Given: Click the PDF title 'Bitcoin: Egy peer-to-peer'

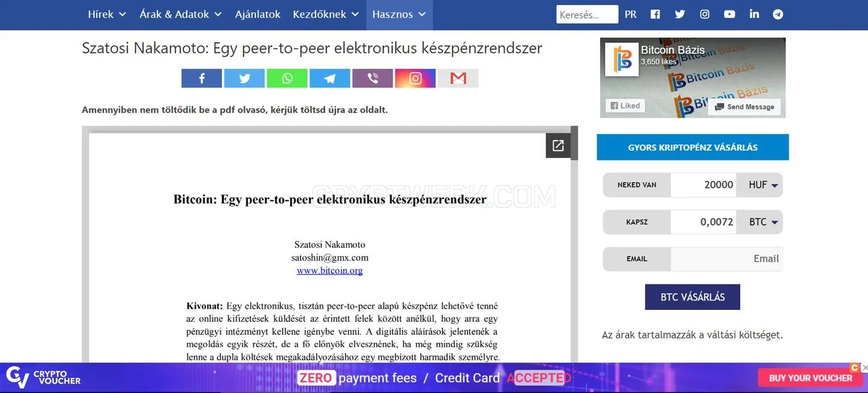Looking at the screenshot, I should point(330,200).
